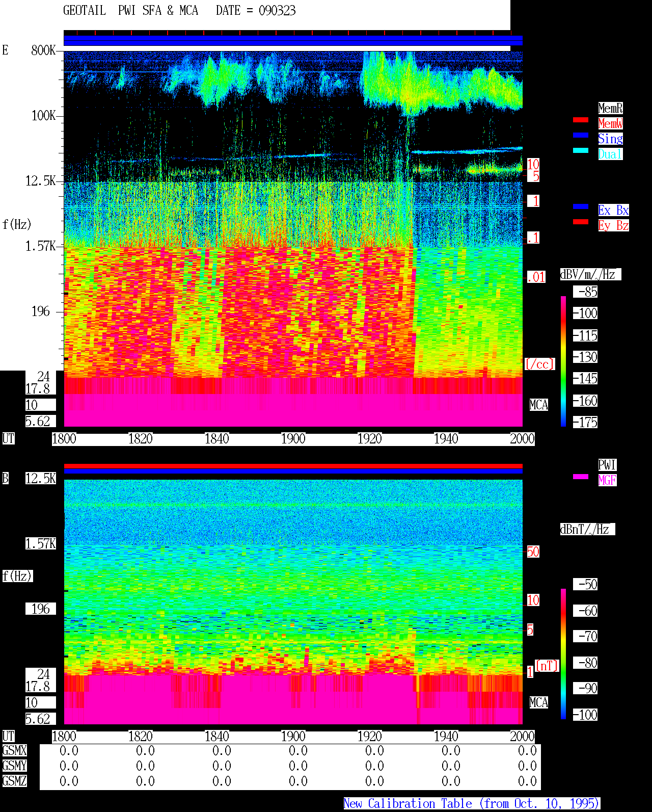Click the GSMX row label
Viewport: 652px width, 812px height.
[14, 751]
